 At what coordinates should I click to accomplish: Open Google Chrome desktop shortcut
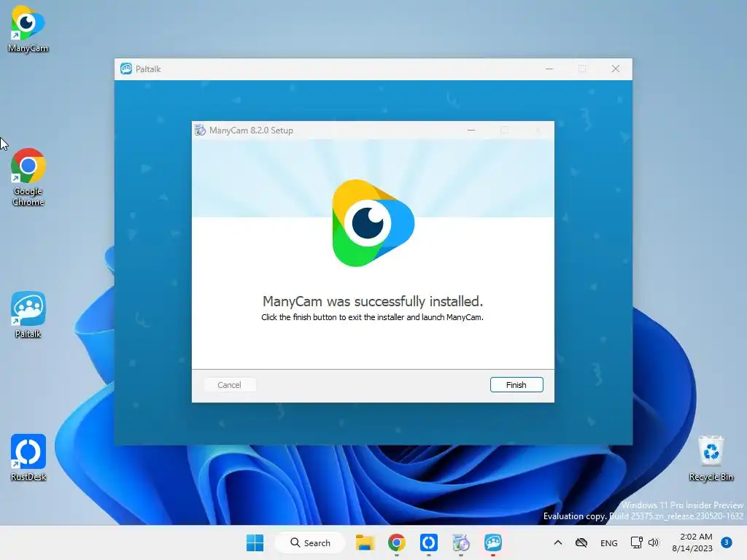click(x=28, y=177)
